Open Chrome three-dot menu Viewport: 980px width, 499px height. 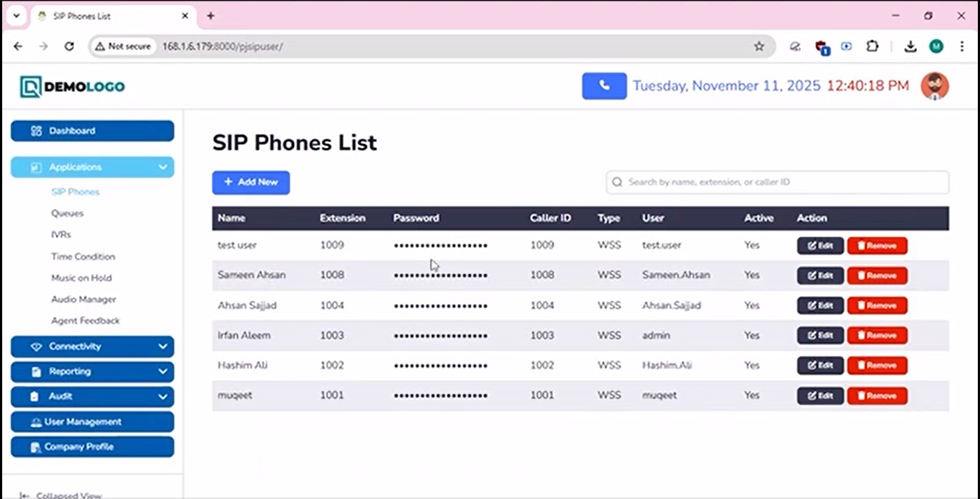click(x=962, y=46)
